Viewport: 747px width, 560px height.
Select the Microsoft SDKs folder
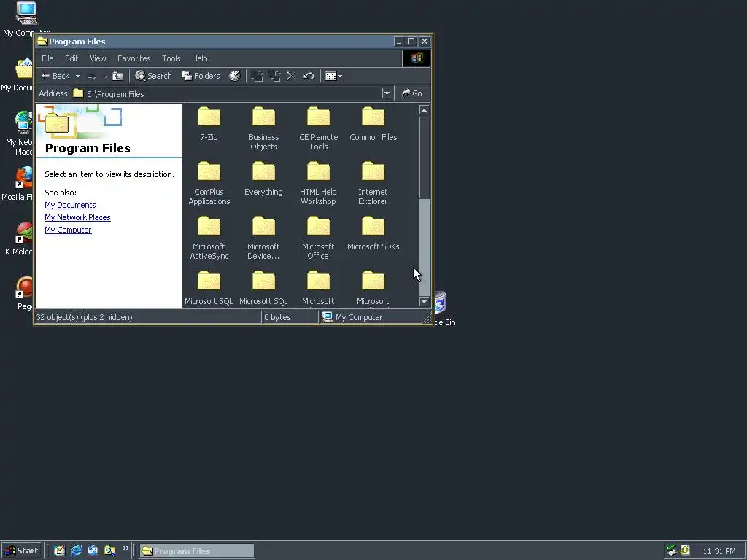(x=373, y=234)
